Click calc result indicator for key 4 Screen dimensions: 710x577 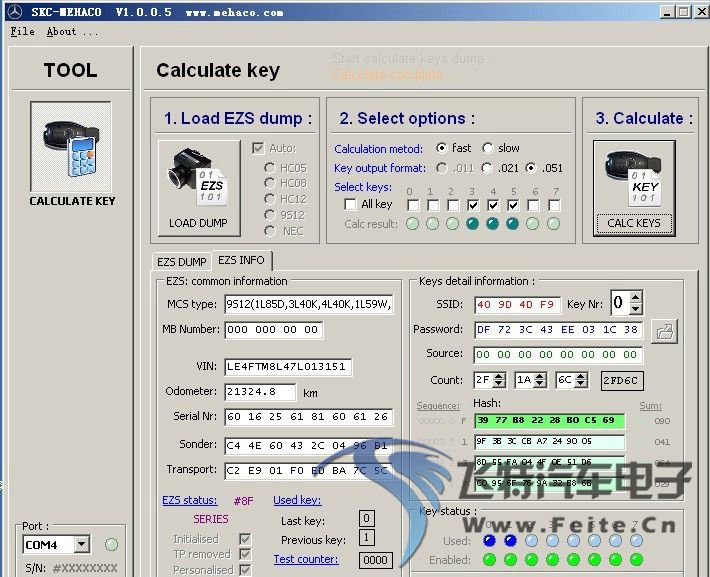pyautogui.click(x=492, y=224)
